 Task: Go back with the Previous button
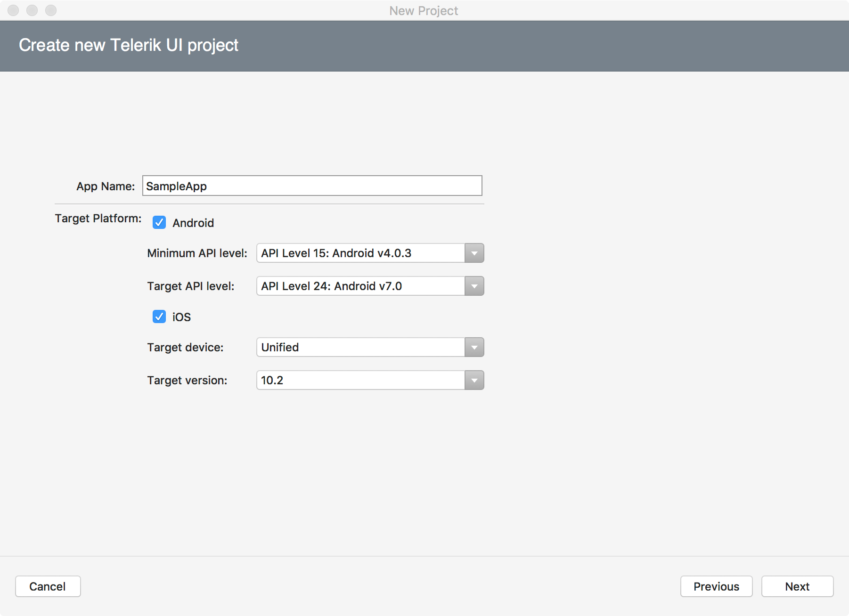pos(716,586)
